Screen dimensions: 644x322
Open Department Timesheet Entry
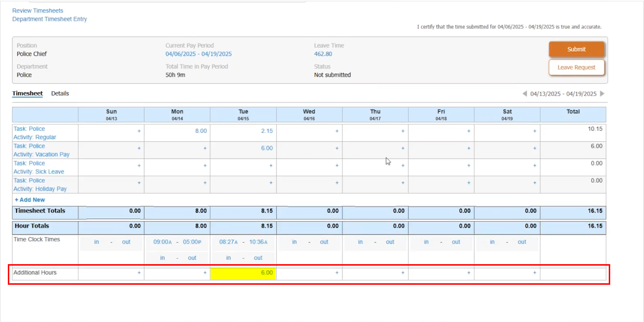(x=49, y=19)
